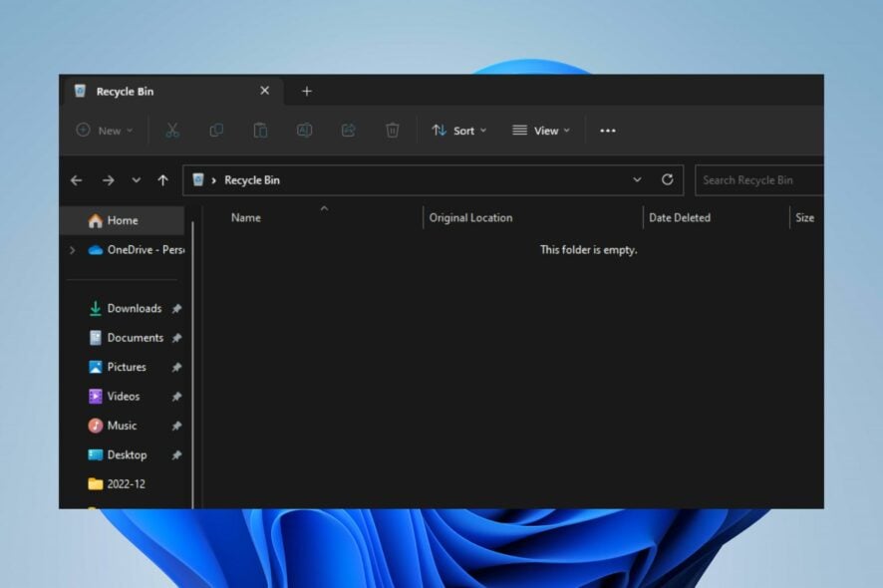Click the Search Recycle Bin field
Image resolution: width=883 pixels, height=588 pixels.
coord(759,180)
